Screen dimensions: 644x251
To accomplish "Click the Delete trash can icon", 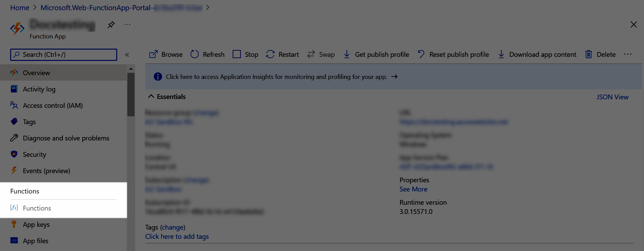I will 589,54.
